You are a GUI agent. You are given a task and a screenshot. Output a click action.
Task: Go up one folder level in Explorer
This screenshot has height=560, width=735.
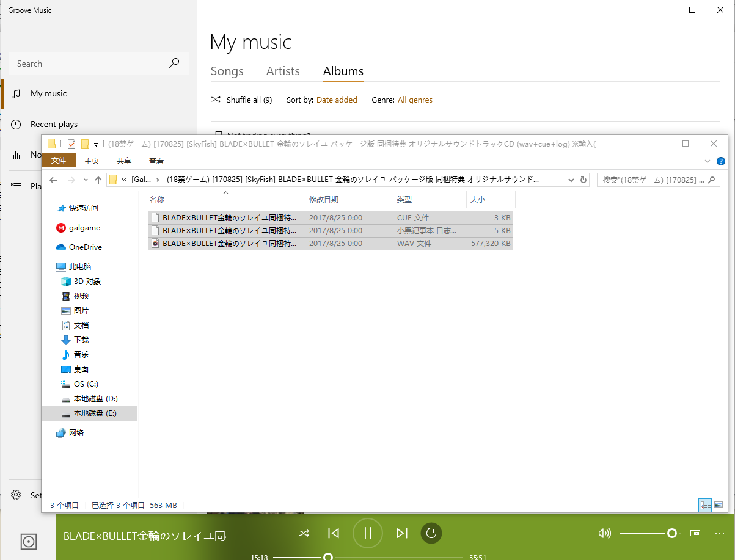[x=98, y=180]
